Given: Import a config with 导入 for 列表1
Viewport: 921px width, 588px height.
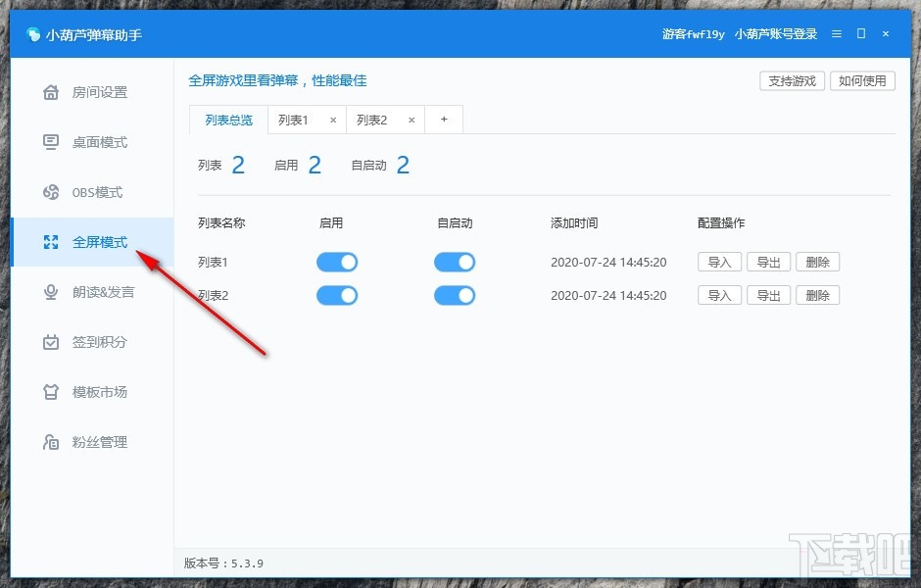Looking at the screenshot, I should click(719, 262).
